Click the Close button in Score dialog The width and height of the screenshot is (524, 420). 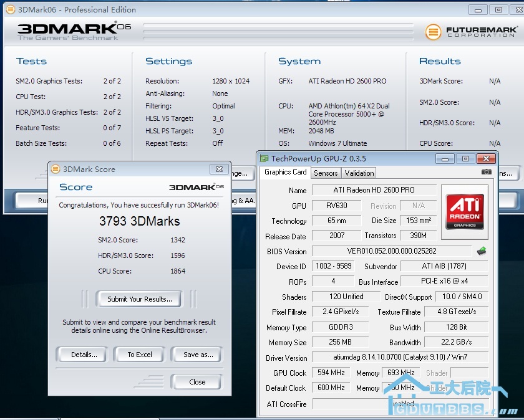(196, 381)
